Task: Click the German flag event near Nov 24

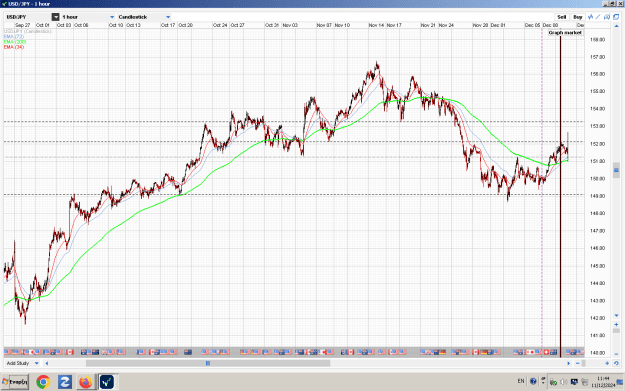Action: (442, 352)
